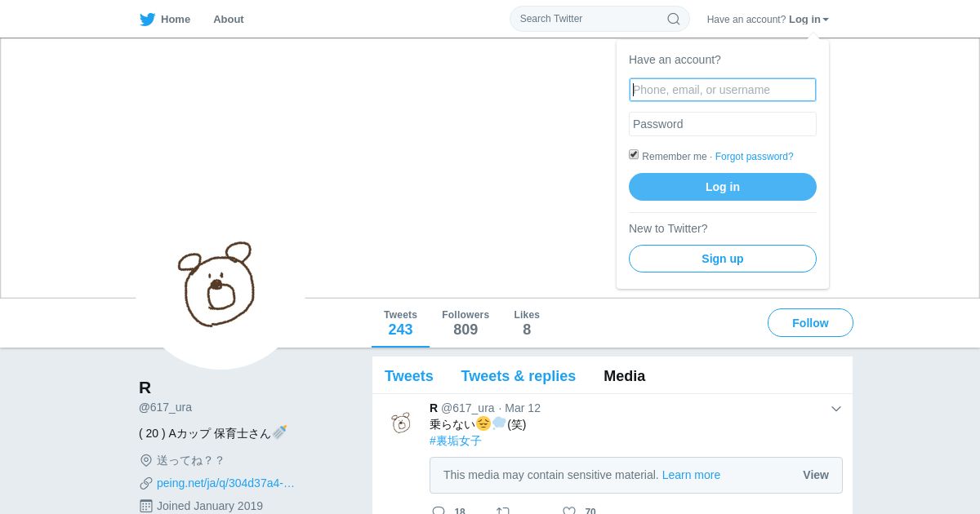Click the Password input field
Viewport: 980px width, 514px height.
pos(723,124)
